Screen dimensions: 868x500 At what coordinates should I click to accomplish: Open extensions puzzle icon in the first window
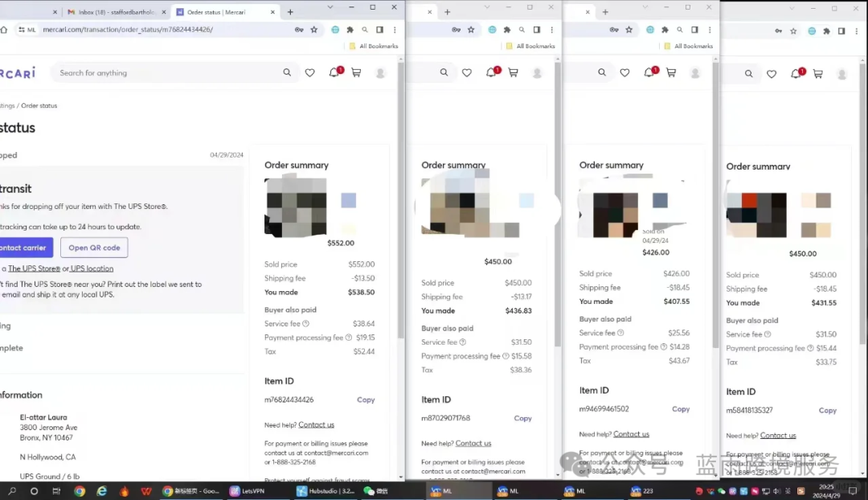click(x=350, y=30)
